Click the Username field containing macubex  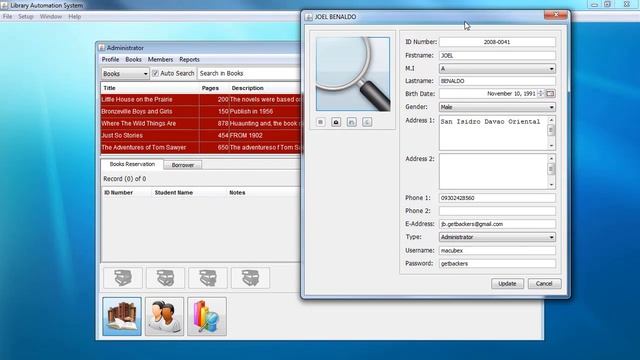[497, 250]
